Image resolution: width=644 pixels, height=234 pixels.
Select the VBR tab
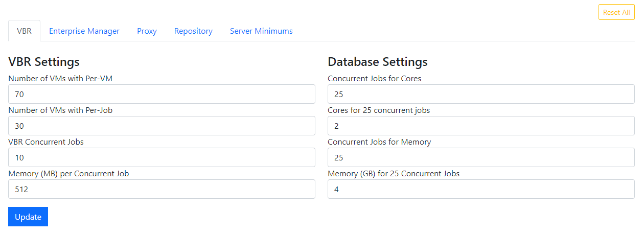24,31
